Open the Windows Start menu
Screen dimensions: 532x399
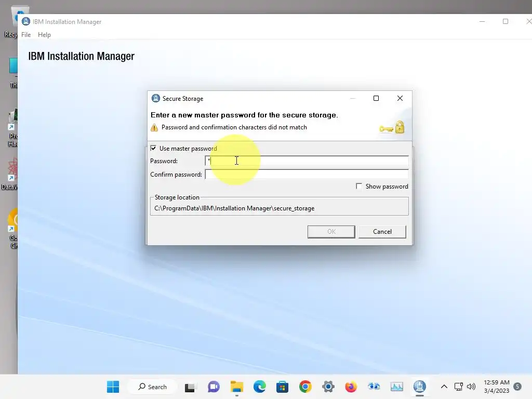(113, 387)
